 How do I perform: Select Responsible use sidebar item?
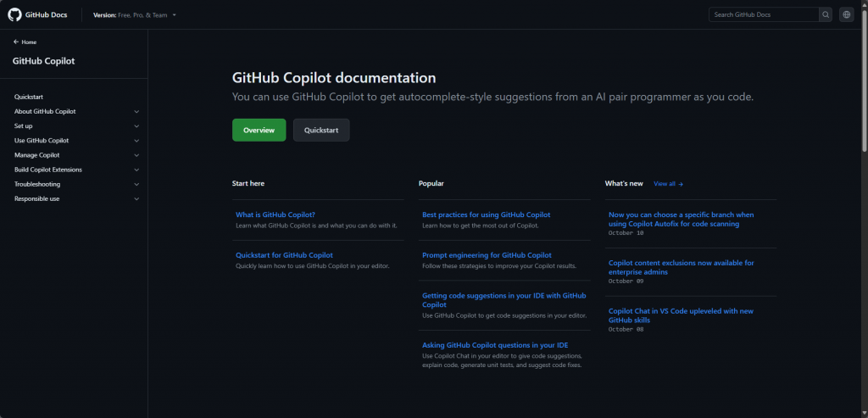[x=37, y=198]
